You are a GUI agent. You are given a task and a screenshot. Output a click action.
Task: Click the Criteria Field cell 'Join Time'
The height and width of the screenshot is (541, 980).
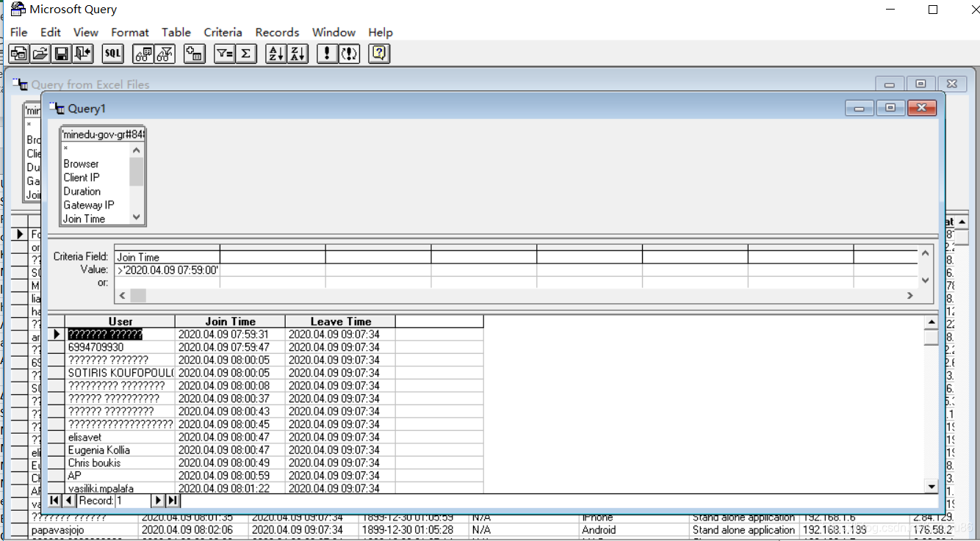coord(167,257)
